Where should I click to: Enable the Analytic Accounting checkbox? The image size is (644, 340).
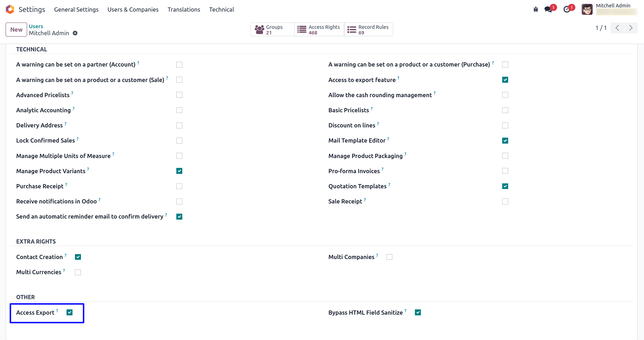(179, 110)
